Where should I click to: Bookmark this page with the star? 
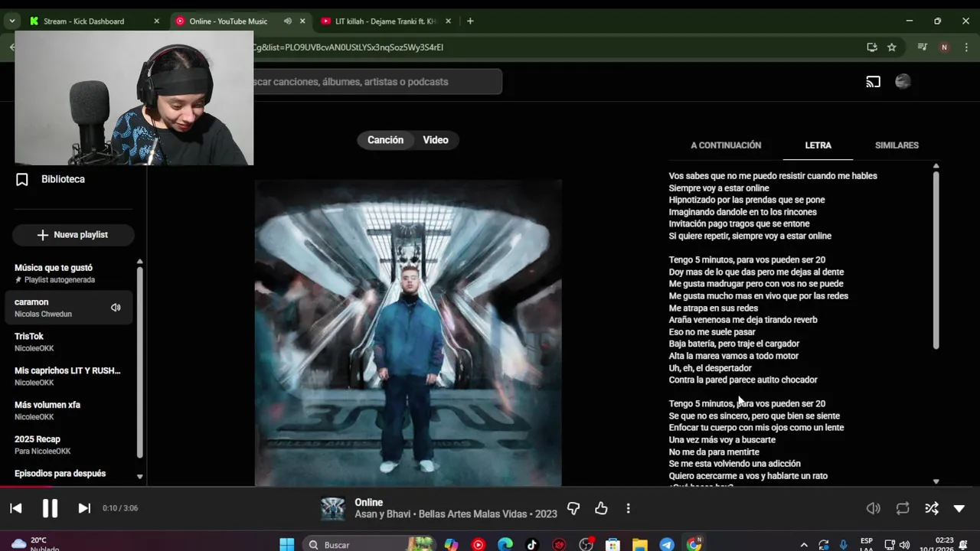pos(891,47)
